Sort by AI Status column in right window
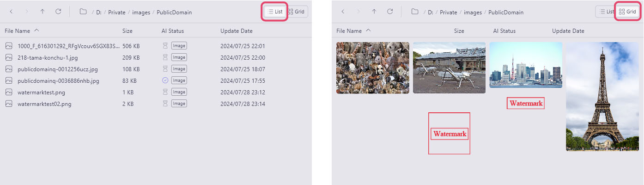The image size is (644, 185). 504,31
